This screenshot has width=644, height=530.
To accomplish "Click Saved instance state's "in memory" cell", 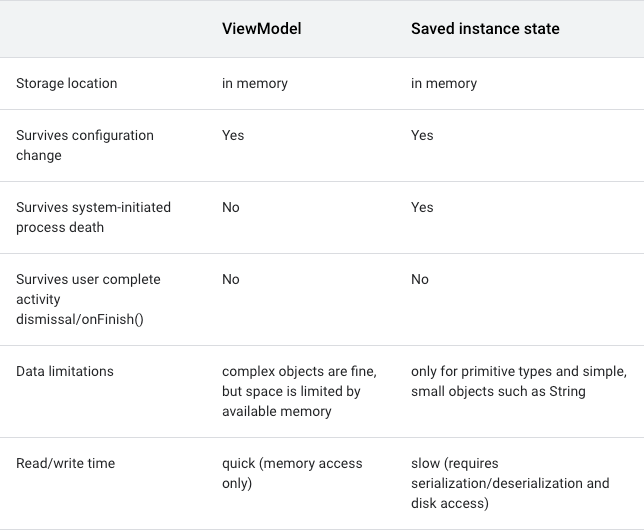I will click(x=443, y=83).
